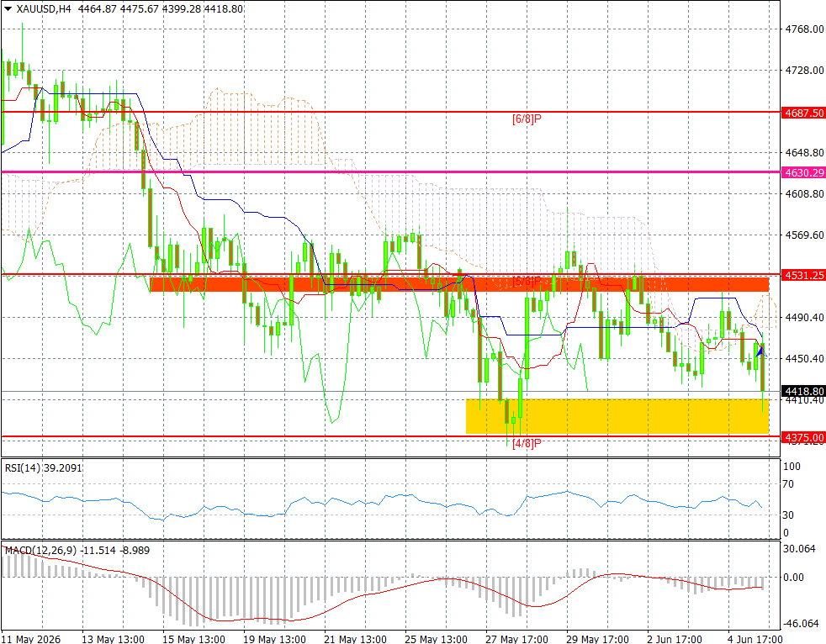Select the yellow support zone rectangle
Viewport: 826px width, 644px height.
(617, 416)
